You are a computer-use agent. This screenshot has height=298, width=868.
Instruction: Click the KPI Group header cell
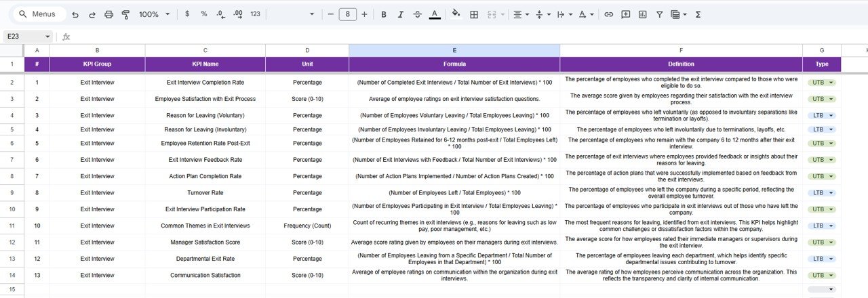tap(97, 64)
